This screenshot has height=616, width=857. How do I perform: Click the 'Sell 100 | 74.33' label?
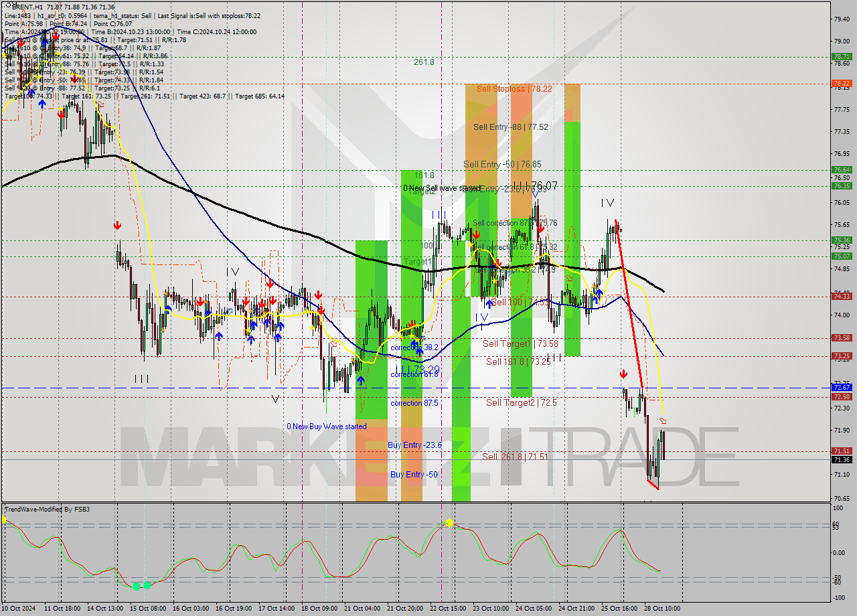point(520,302)
